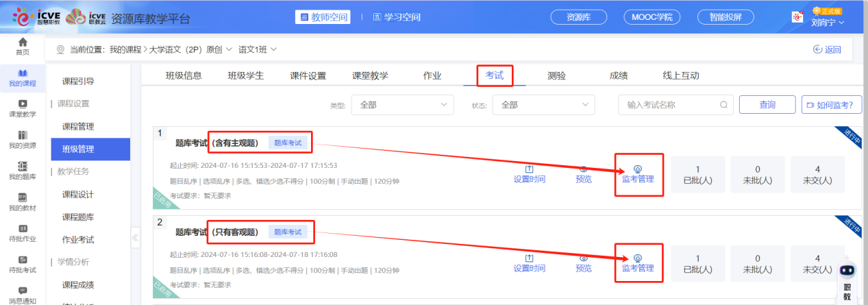
Task: Open 我的题库 sidebar icon
Action: (23, 170)
